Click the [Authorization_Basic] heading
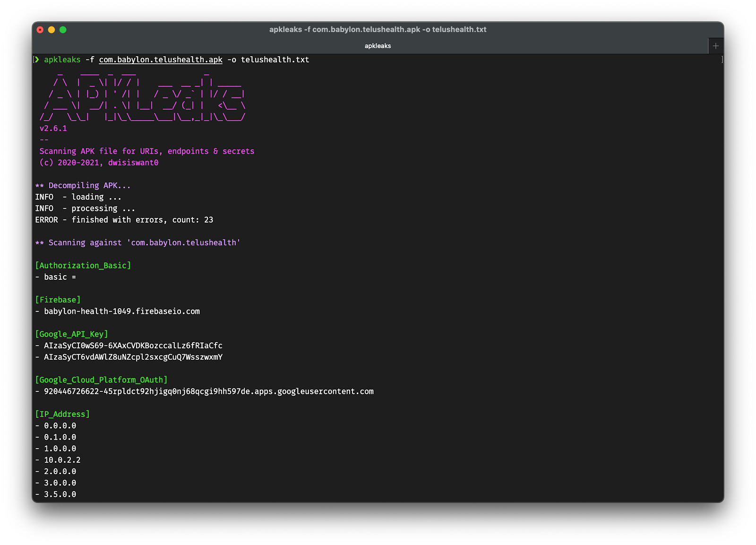Screen dimensions: 756x545 click(x=83, y=266)
